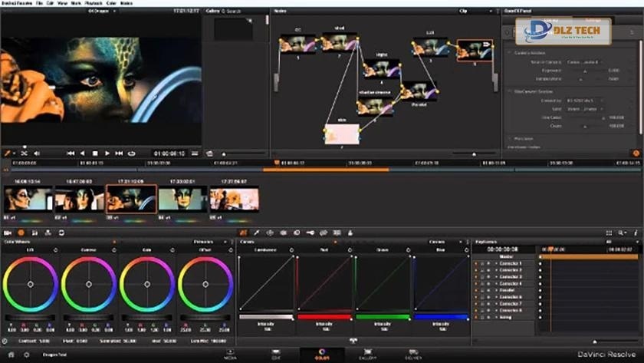The image size is (644, 363).
Task: Switch to the Media page
Action: click(x=230, y=355)
